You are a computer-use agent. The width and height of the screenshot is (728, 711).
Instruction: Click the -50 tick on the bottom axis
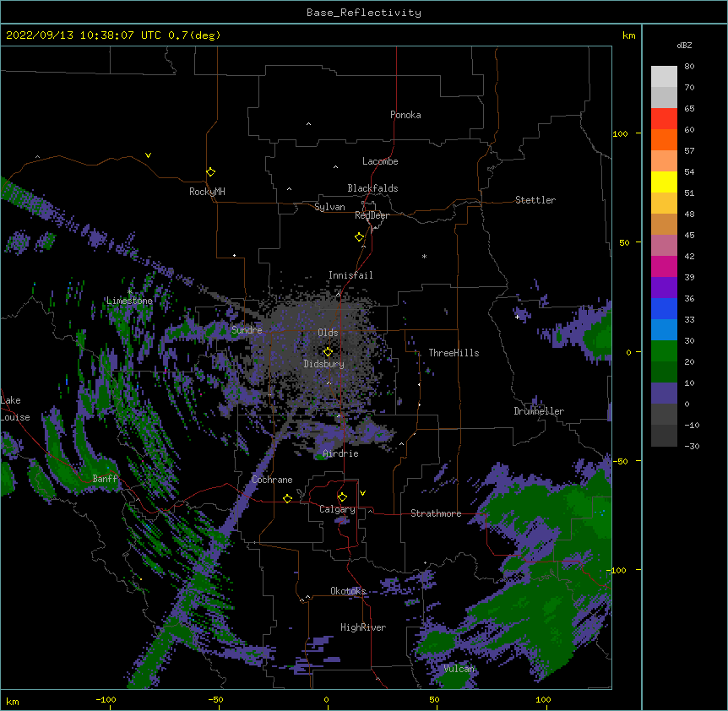[x=215, y=699]
